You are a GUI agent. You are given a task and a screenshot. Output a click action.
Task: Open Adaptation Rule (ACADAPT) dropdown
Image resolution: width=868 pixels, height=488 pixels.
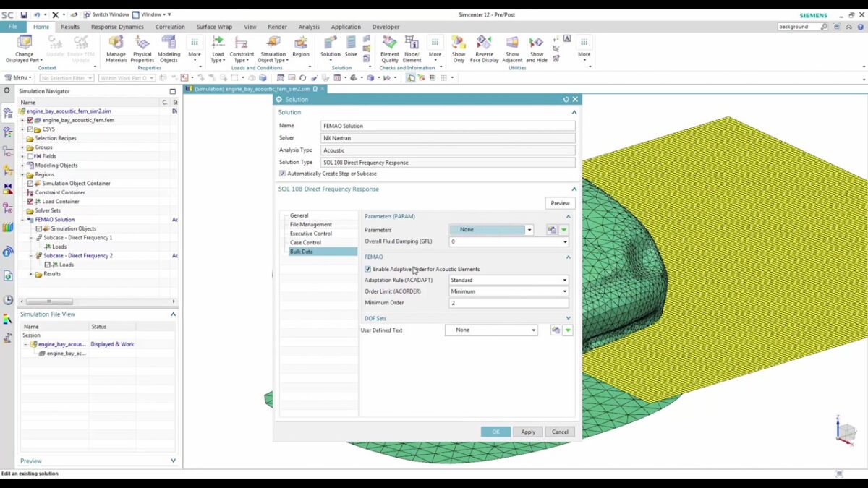point(564,280)
